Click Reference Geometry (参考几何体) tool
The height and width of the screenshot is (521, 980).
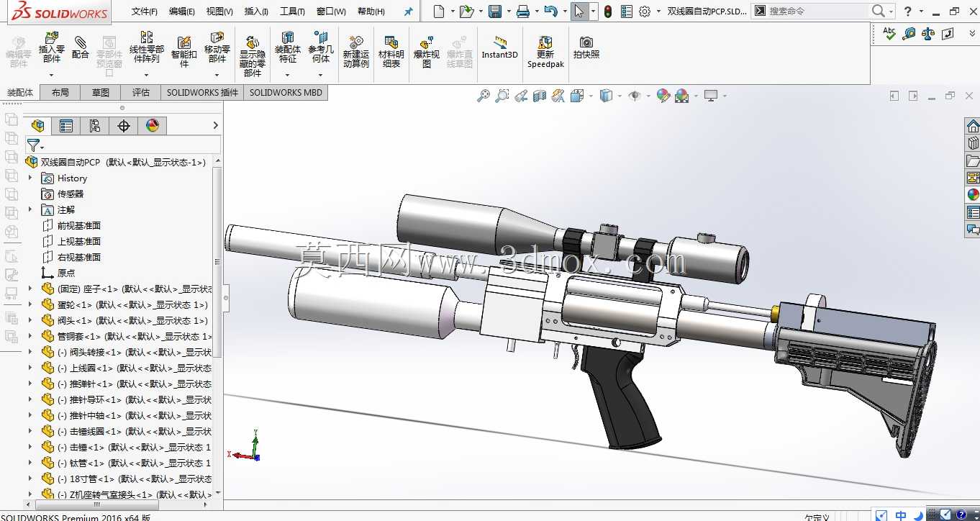pos(321,48)
